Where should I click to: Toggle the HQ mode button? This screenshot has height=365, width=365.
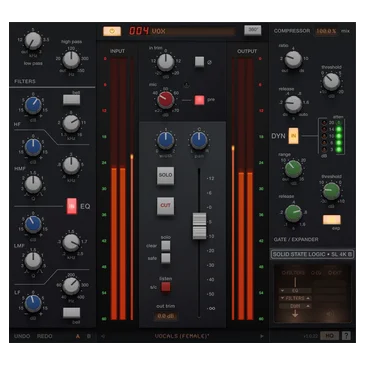[329, 336]
